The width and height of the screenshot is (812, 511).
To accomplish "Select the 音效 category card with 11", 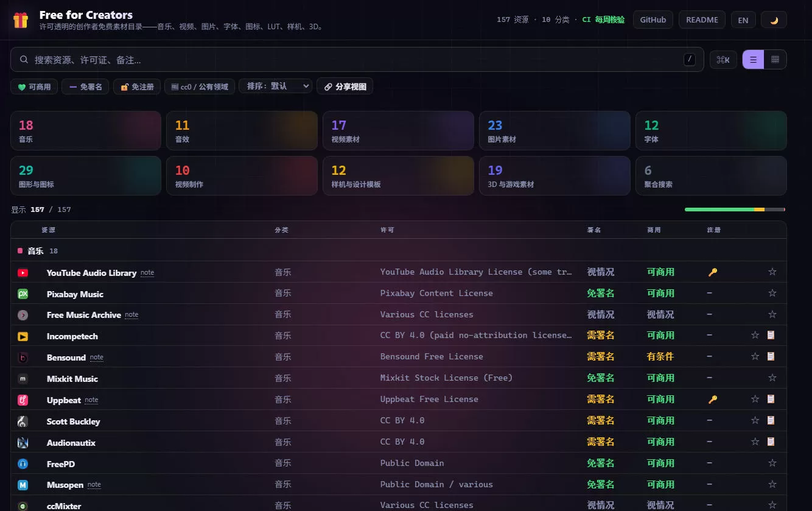I will 242,130.
